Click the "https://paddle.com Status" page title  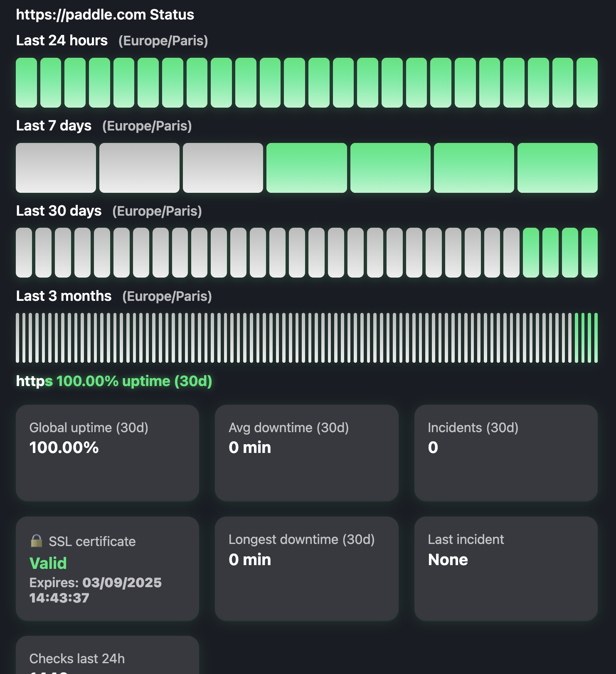[x=105, y=15]
